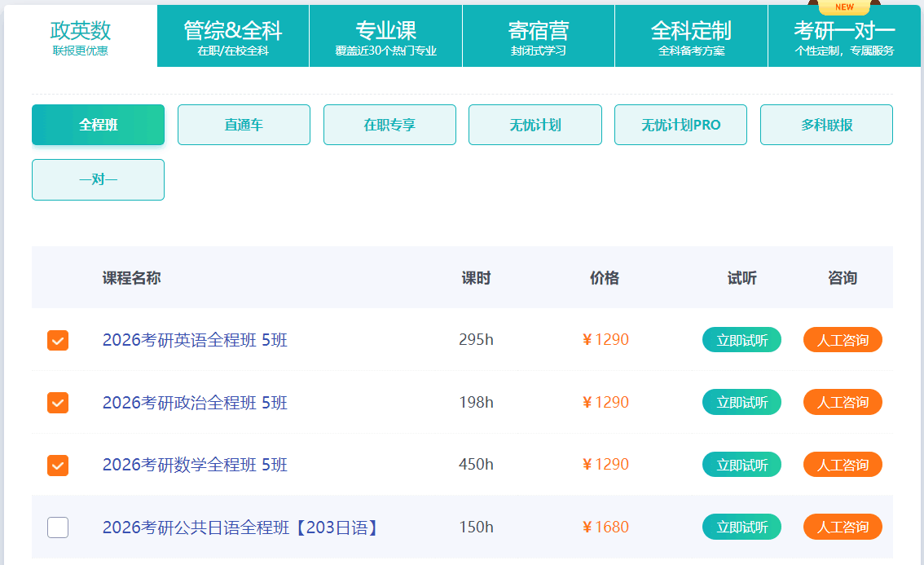Image resolution: width=924 pixels, height=565 pixels.
Task: Choose the 直通车 course filter
Action: (244, 125)
